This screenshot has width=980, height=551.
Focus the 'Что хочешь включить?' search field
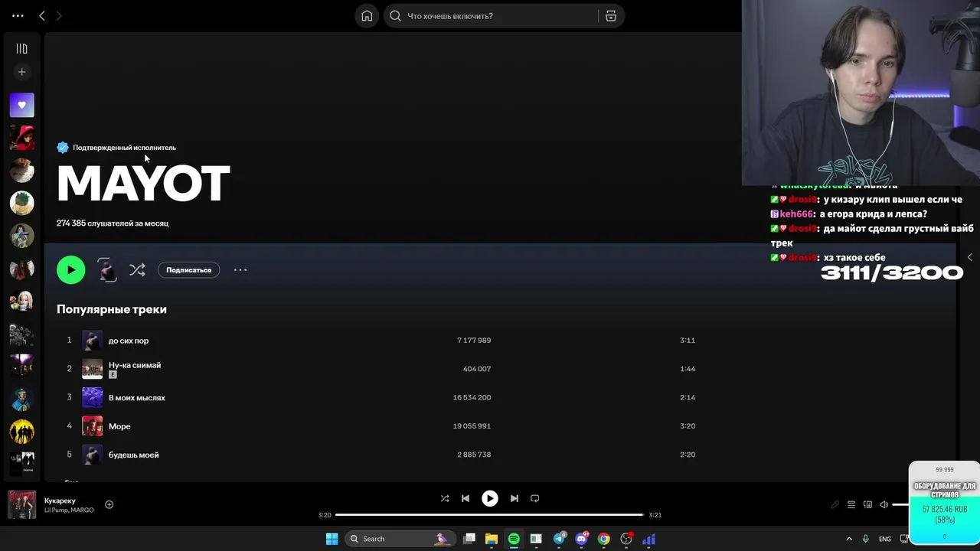492,16
